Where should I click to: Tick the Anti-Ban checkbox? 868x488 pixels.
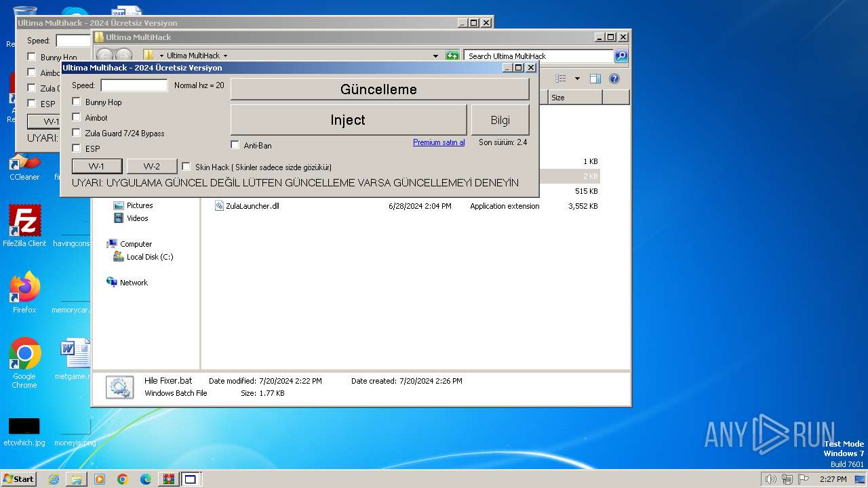coord(235,145)
